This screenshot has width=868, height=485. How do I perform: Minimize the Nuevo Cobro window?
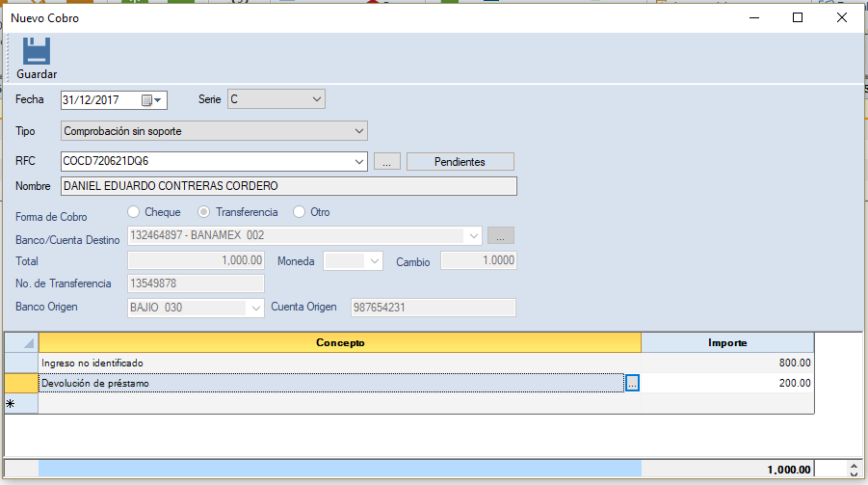coord(753,17)
